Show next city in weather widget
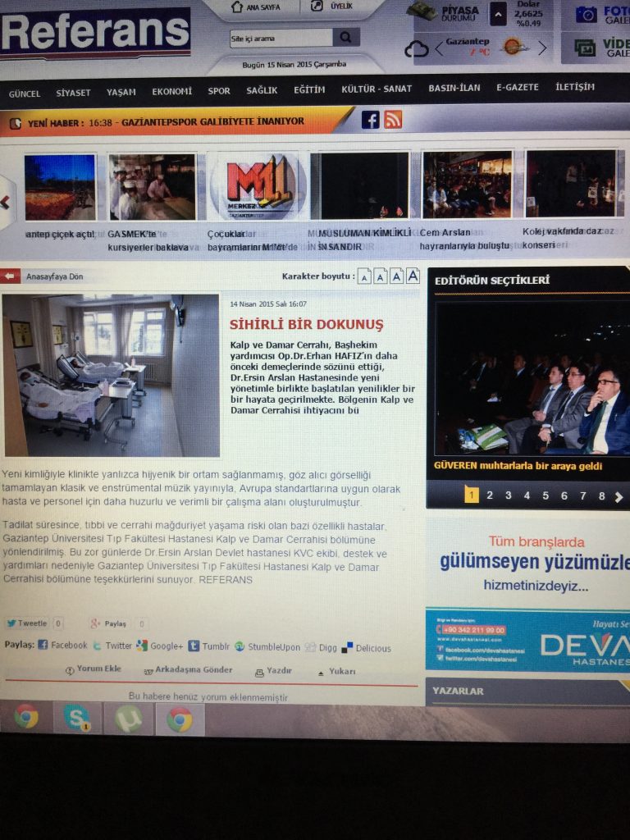630x840 pixels. pos(541,48)
